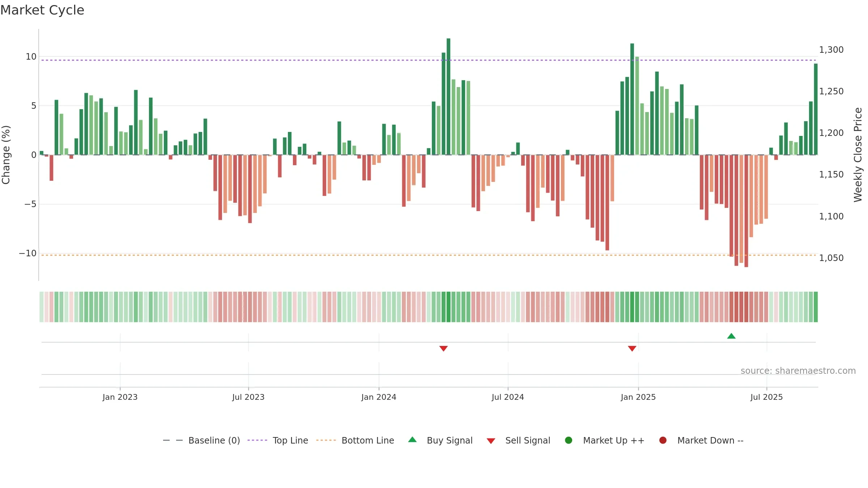This screenshot has height=488, width=868.
Task: Click the green buy signal triangle marker
Action: (x=731, y=336)
